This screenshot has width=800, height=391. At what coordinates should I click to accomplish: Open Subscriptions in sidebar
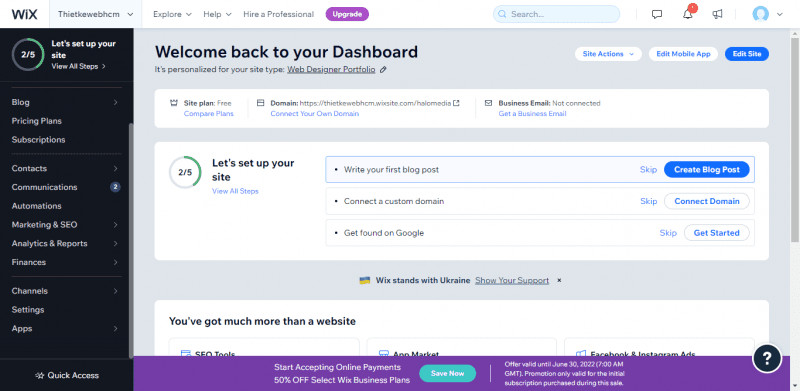point(38,139)
